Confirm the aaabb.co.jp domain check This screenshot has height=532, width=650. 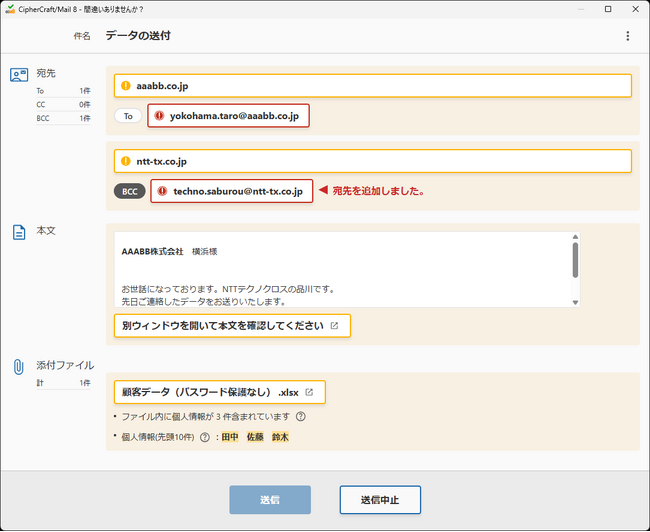(372, 86)
